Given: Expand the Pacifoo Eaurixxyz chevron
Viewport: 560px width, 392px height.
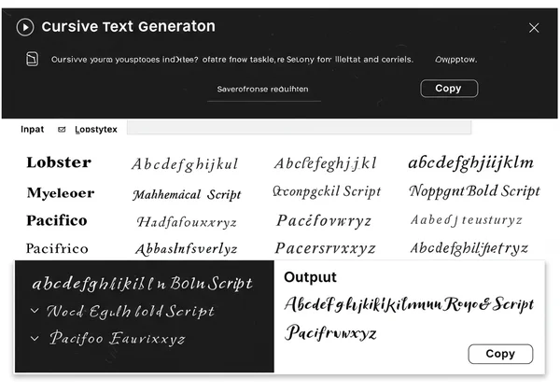Looking at the screenshot, I should click(x=35, y=338).
